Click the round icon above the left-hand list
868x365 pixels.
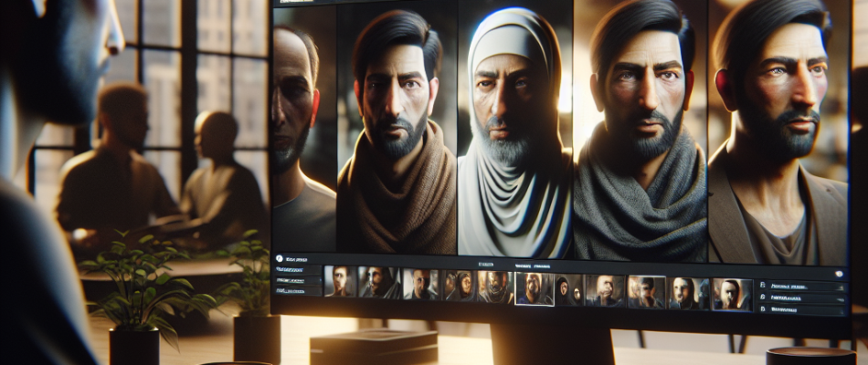point(279,258)
